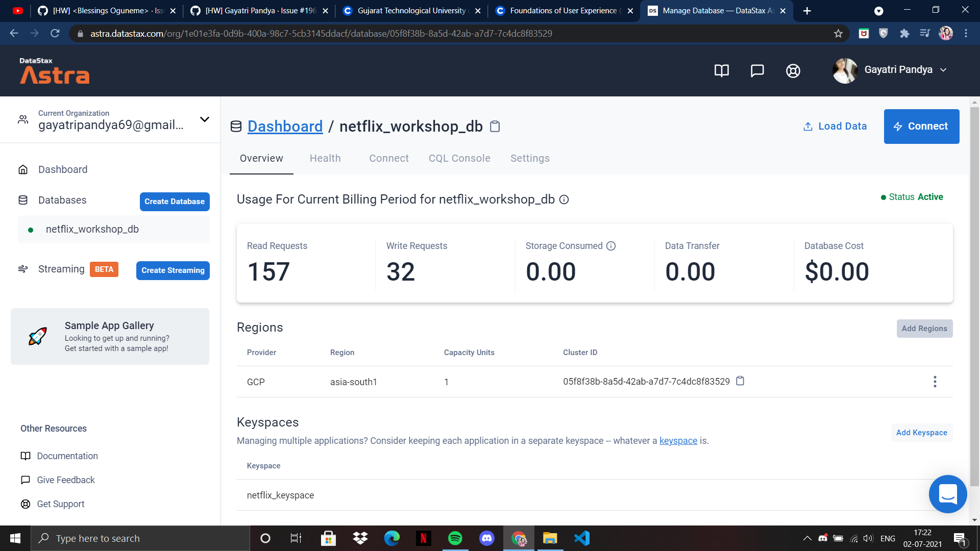Open the Documentation book icon in top navigation

pos(721,70)
